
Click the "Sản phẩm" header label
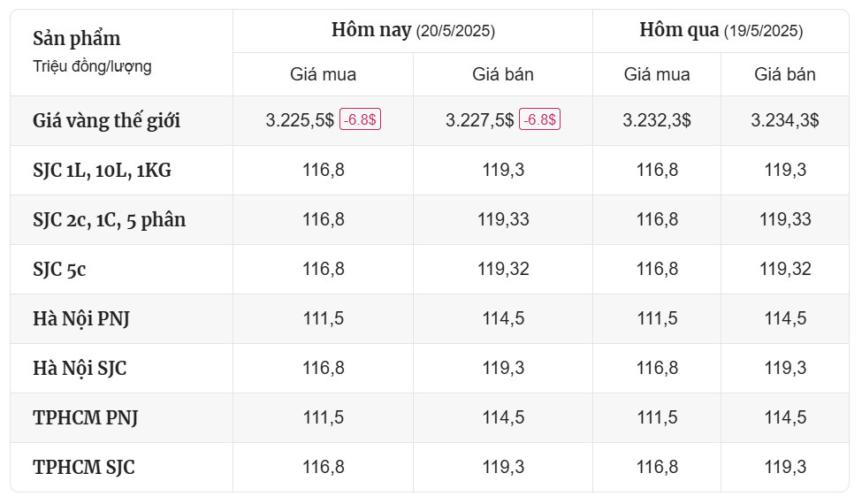click(77, 39)
